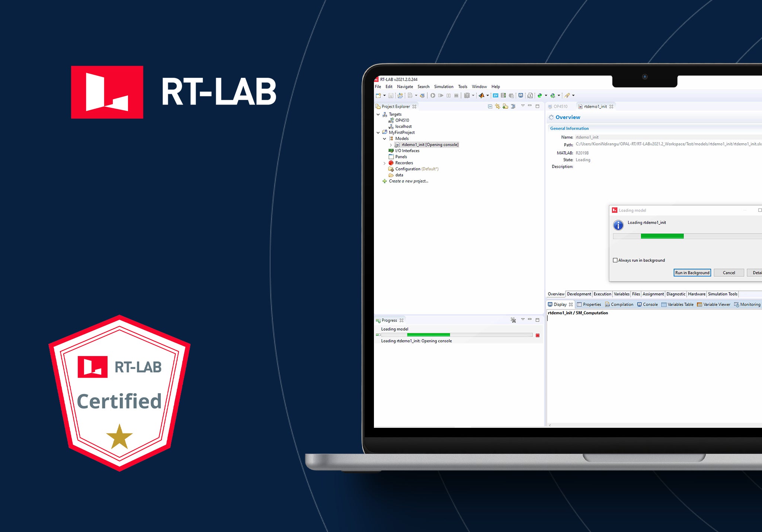Click the green refresh arrows toolbar icon

click(x=540, y=96)
